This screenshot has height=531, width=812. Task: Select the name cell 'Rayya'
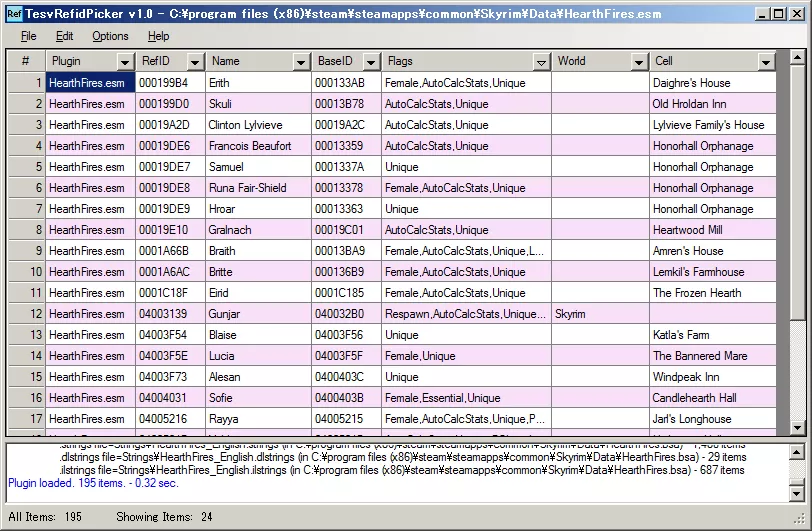click(258, 419)
